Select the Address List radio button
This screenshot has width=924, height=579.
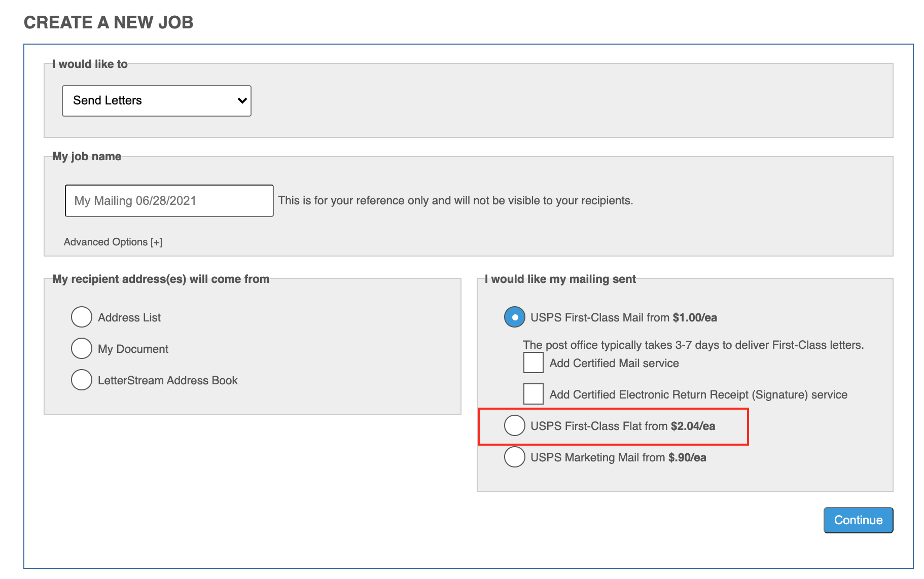[82, 317]
